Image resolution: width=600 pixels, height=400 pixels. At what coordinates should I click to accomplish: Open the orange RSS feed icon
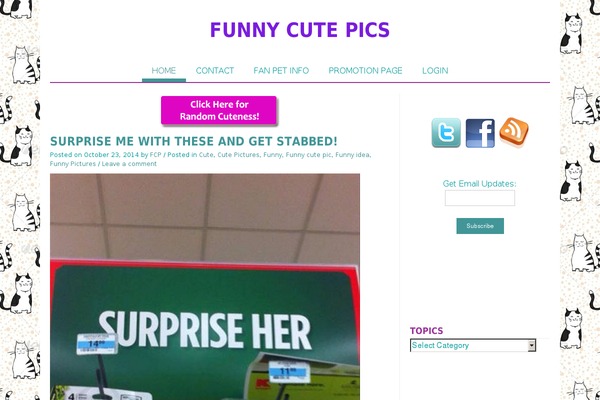pyautogui.click(x=514, y=132)
